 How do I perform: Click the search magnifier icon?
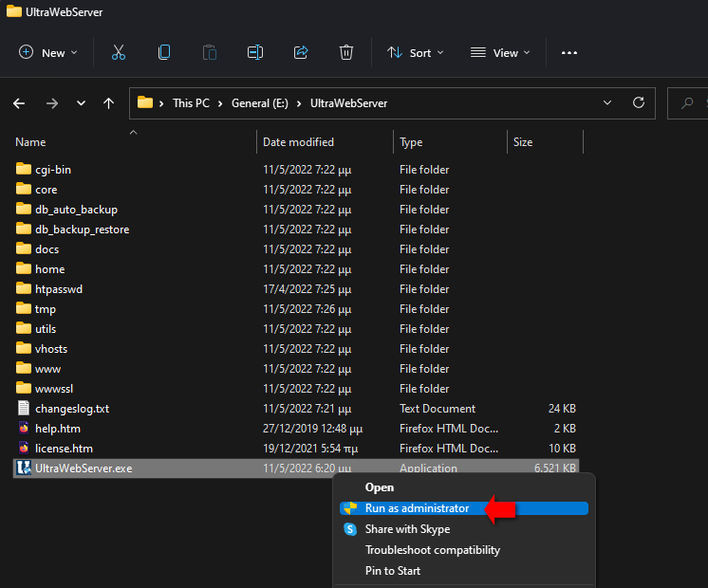pos(687,103)
